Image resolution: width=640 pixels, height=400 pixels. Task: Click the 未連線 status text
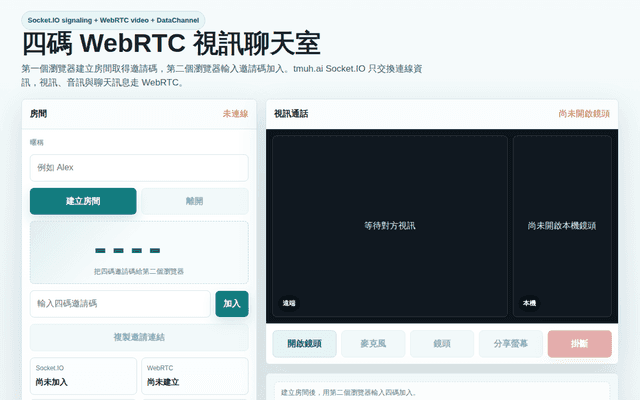(236, 114)
